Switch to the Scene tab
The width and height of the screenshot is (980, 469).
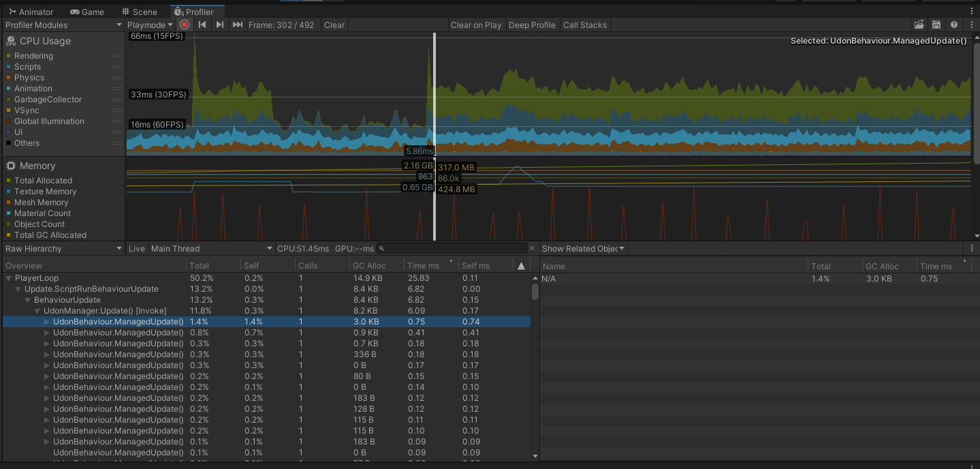139,12
